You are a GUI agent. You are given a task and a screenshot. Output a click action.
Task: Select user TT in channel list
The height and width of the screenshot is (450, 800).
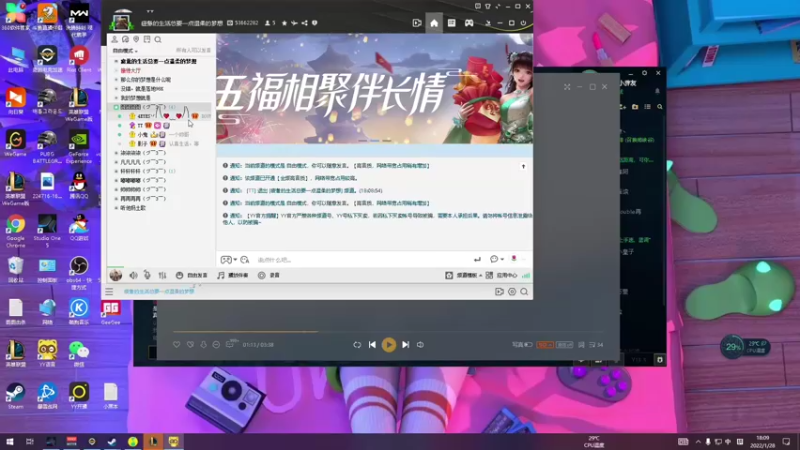tap(140, 126)
